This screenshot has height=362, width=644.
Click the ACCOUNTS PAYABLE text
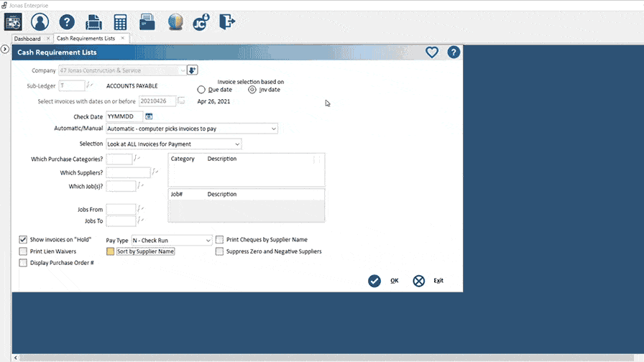[x=132, y=85]
